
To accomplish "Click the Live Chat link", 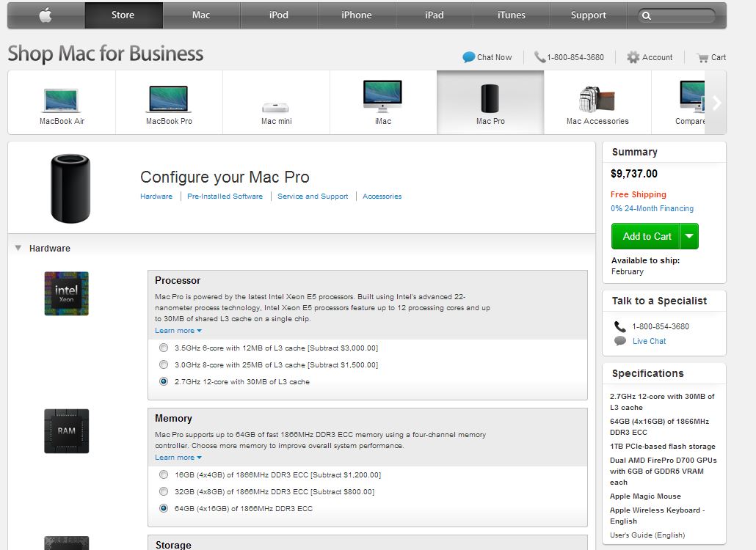I will (x=649, y=341).
